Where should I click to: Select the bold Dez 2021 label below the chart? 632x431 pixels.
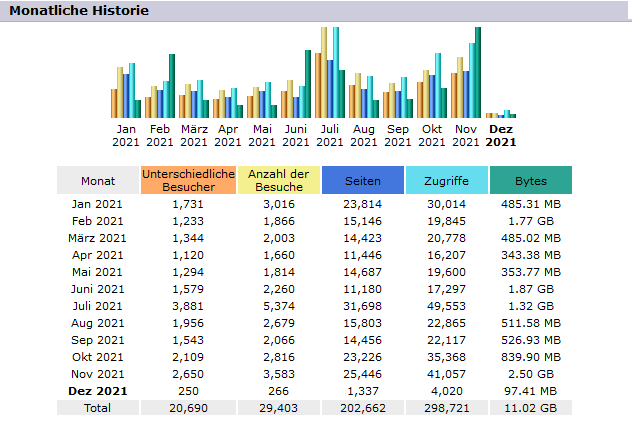[500, 136]
